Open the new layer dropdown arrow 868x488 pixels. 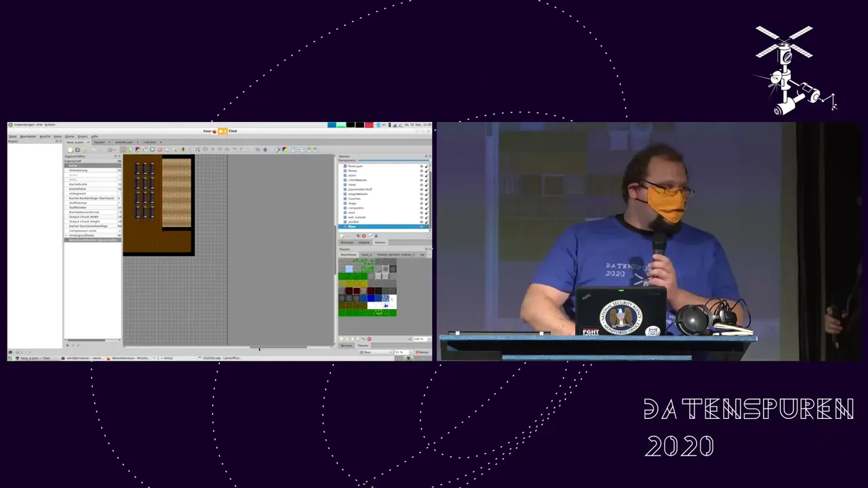click(x=347, y=236)
